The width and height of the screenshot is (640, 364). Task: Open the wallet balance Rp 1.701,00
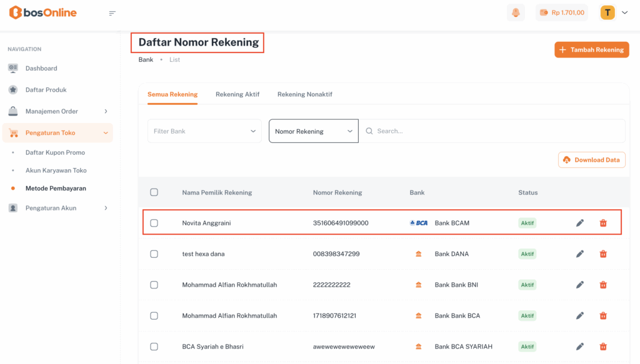561,12
